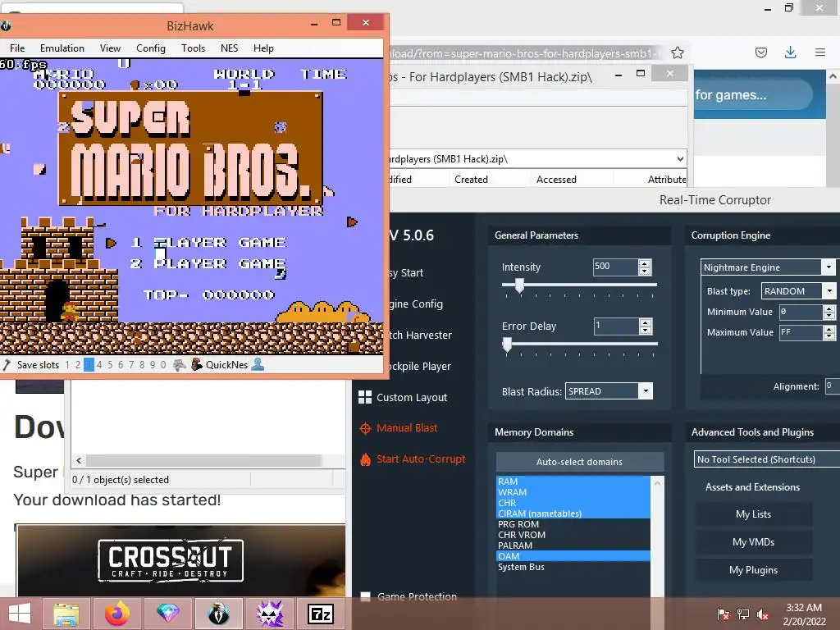Image resolution: width=840 pixels, height=630 pixels.
Task: Open 7-Zip from taskbar
Action: (x=321, y=614)
